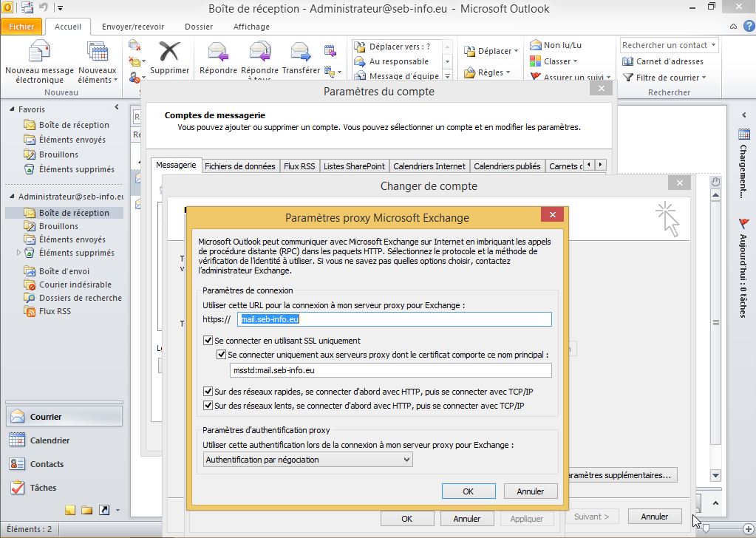Viewport: 756px width, 538px height.
Task: Click the msstd:mail.seb-info.eu principal name field
Action: tap(390, 370)
